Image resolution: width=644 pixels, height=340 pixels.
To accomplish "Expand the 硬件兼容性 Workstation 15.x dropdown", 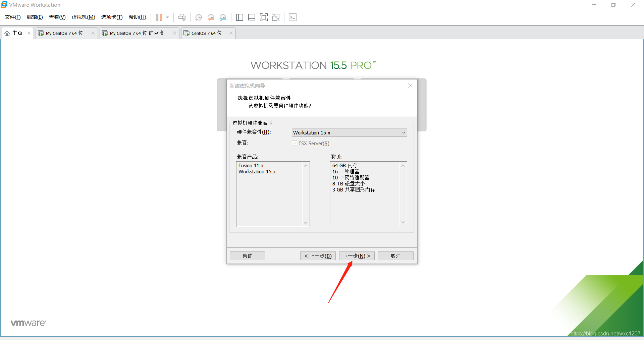I will click(x=349, y=132).
